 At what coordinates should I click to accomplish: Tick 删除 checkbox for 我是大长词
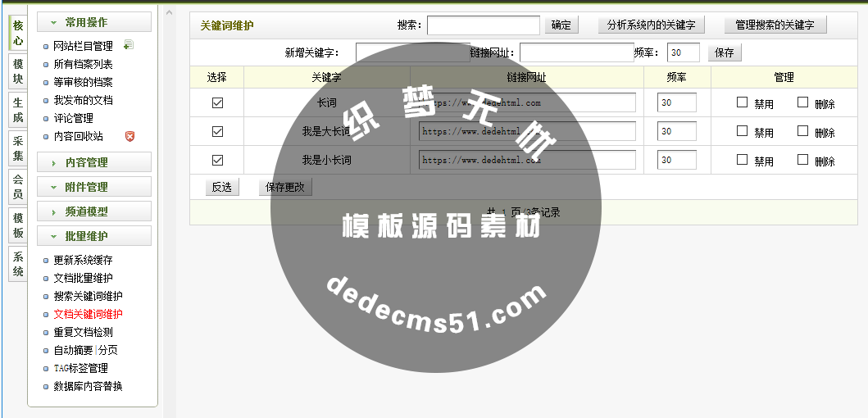coord(802,131)
